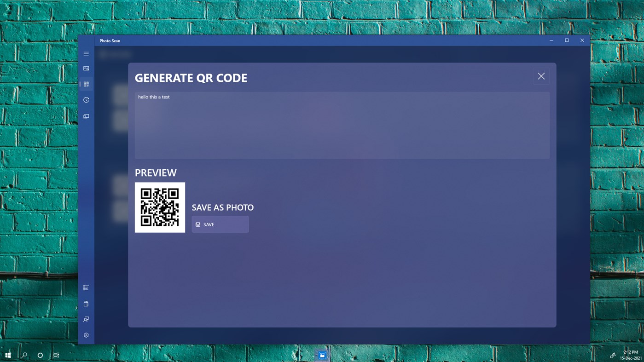Dismiss the Generate QR Code dialog

tap(541, 76)
